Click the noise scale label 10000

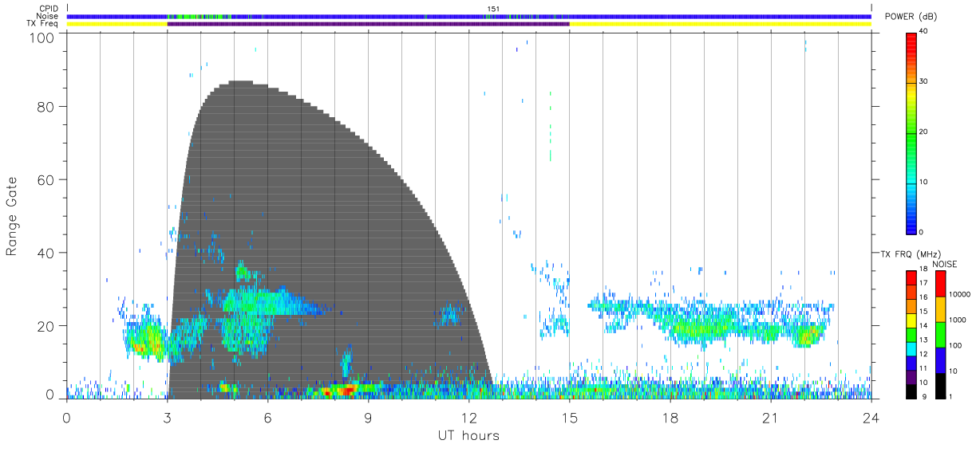pos(962,294)
